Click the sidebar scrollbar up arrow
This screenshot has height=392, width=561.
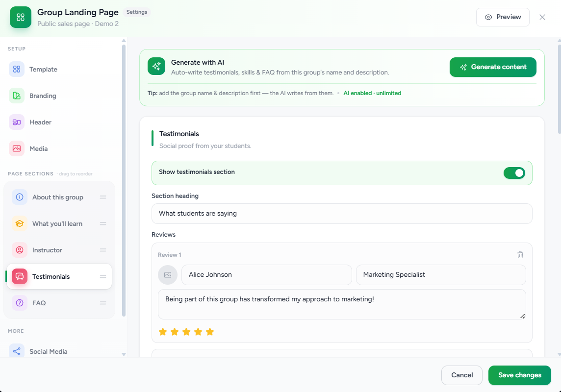[x=124, y=41]
